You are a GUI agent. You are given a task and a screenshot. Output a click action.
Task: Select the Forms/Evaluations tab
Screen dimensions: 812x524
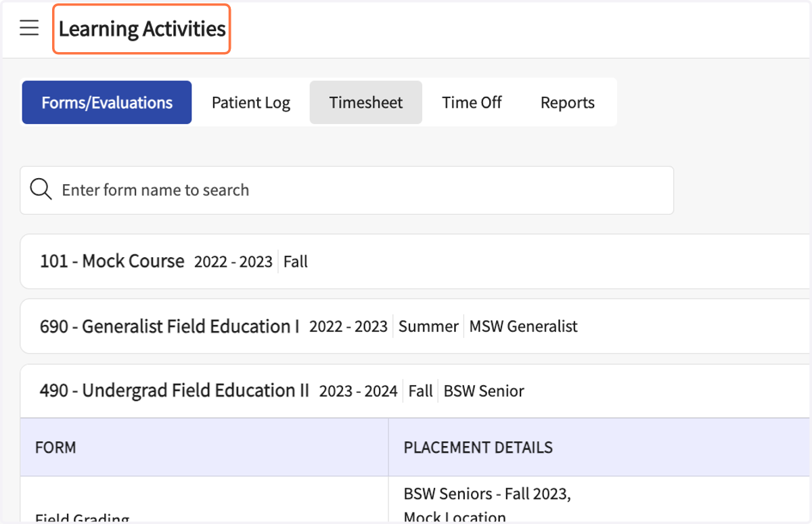107,103
